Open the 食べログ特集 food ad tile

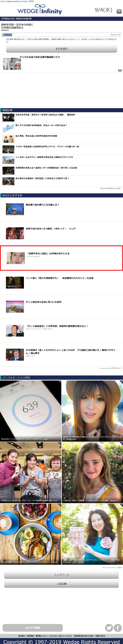point(31,534)
